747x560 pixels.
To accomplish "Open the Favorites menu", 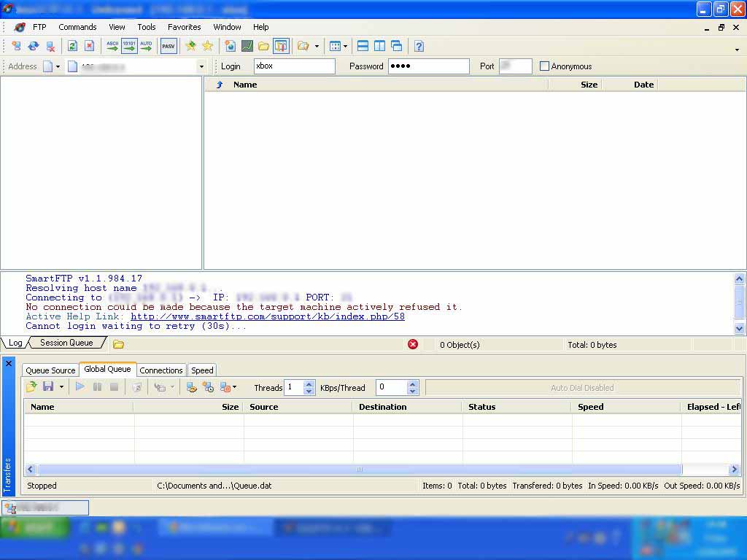I will click(x=184, y=27).
